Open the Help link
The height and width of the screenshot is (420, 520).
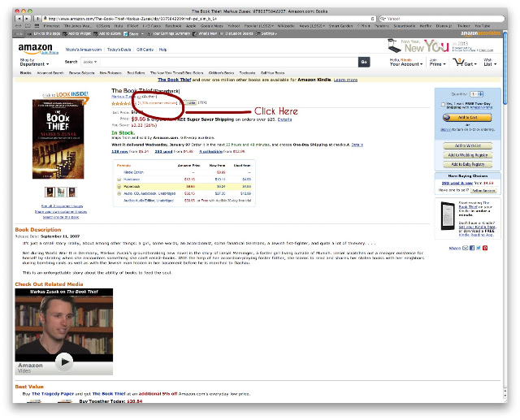coord(162,50)
